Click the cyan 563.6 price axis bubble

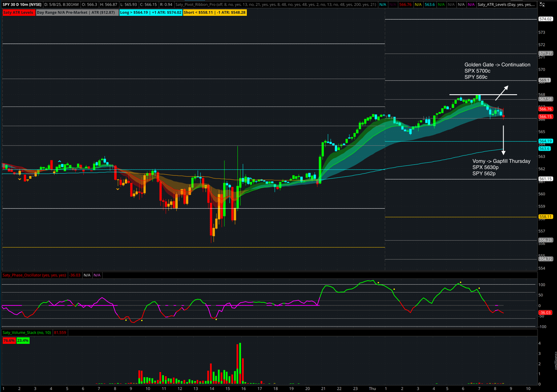[544, 148]
